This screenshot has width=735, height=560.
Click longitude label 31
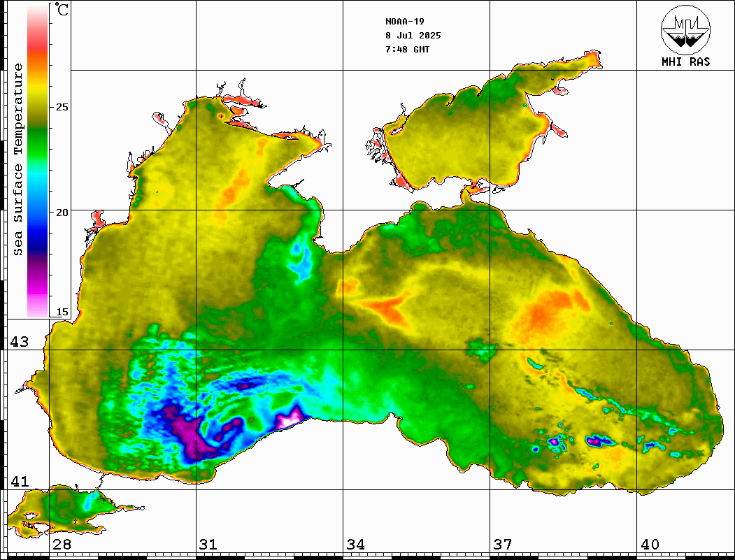tap(208, 545)
